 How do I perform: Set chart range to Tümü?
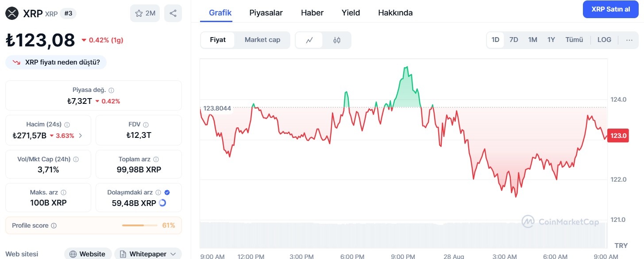(x=574, y=40)
